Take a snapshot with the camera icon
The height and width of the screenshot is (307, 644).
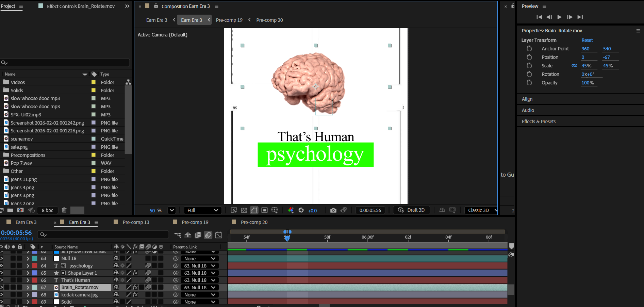pos(333,210)
